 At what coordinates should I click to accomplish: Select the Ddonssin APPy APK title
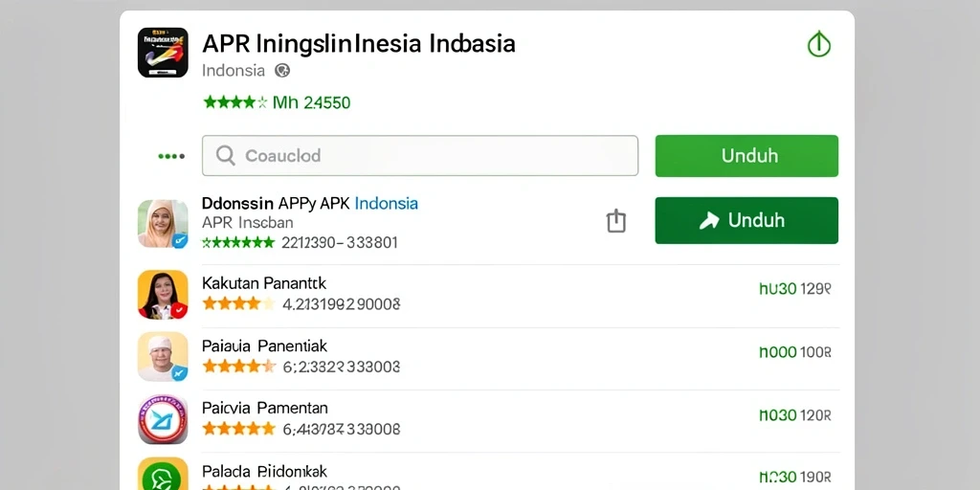(x=276, y=203)
